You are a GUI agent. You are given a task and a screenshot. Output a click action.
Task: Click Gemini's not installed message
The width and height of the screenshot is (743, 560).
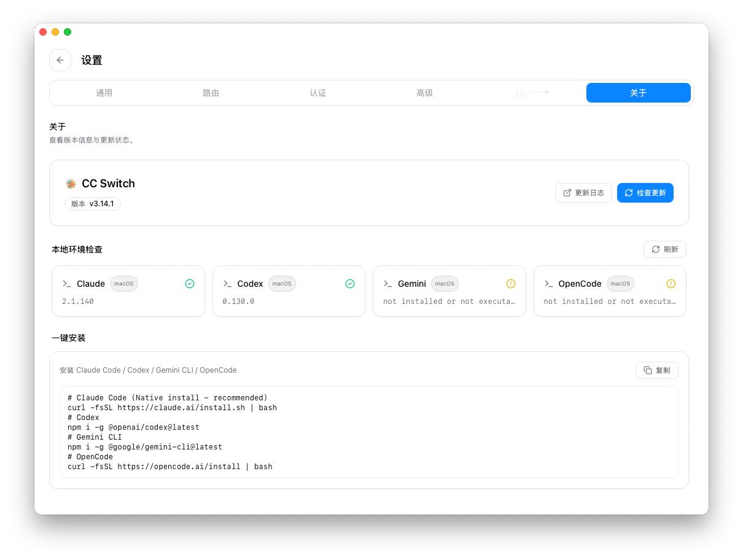click(449, 301)
